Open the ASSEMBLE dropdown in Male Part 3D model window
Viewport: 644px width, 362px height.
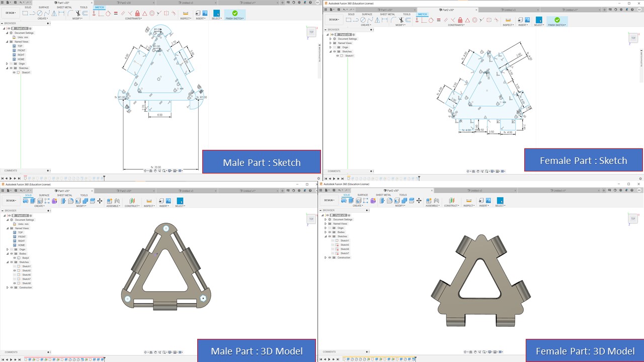pyautogui.click(x=113, y=206)
